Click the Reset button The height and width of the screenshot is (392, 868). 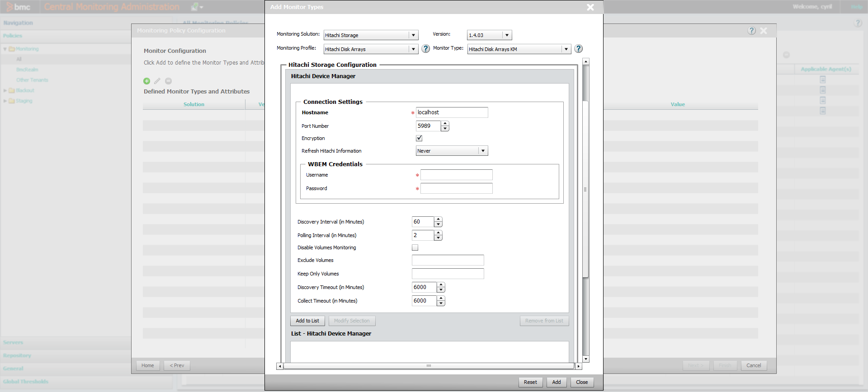point(530,382)
